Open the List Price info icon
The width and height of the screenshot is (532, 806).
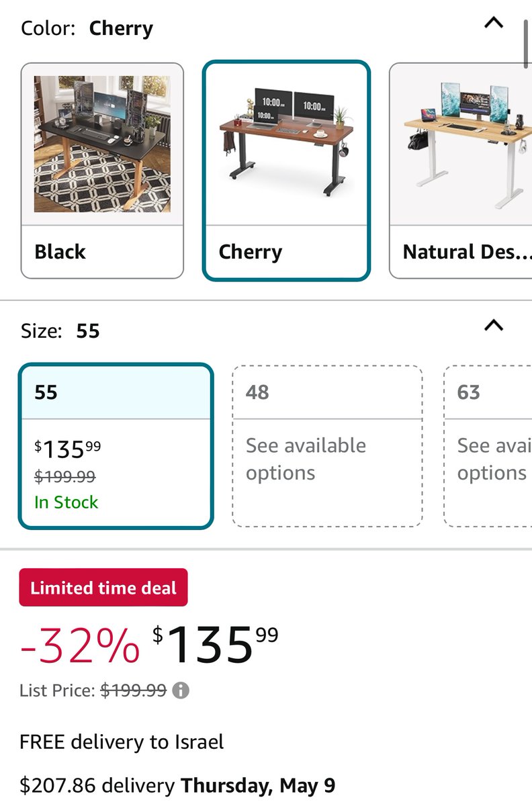181,690
